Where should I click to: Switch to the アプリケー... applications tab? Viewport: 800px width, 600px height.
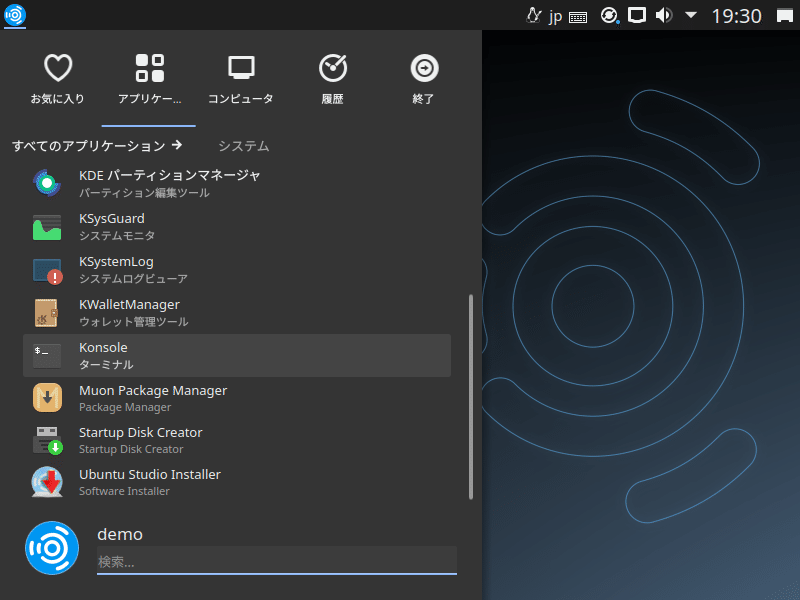point(149,80)
